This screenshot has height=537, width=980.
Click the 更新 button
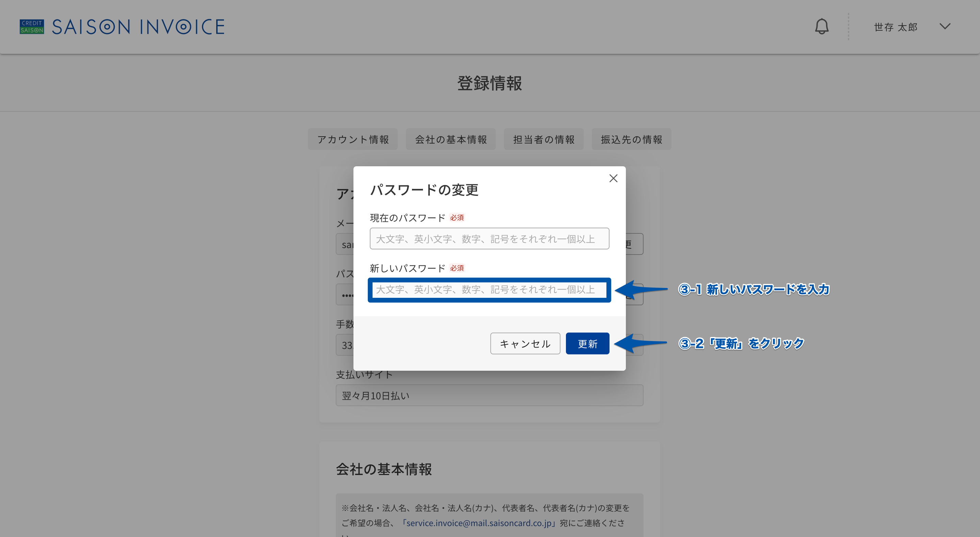click(x=587, y=344)
